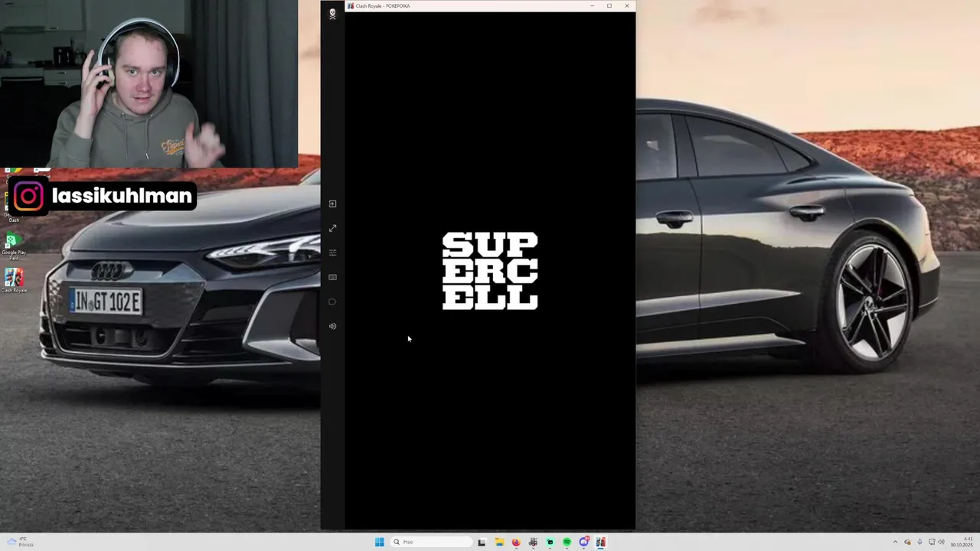The image size is (980, 551).
Task: Open the grey app icon next to Firefox
Action: [x=533, y=542]
